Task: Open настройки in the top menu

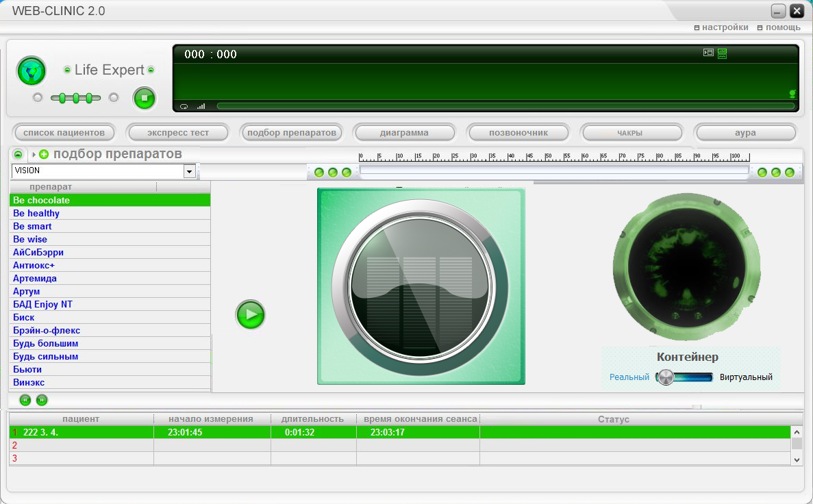Action: pyautogui.click(x=721, y=27)
